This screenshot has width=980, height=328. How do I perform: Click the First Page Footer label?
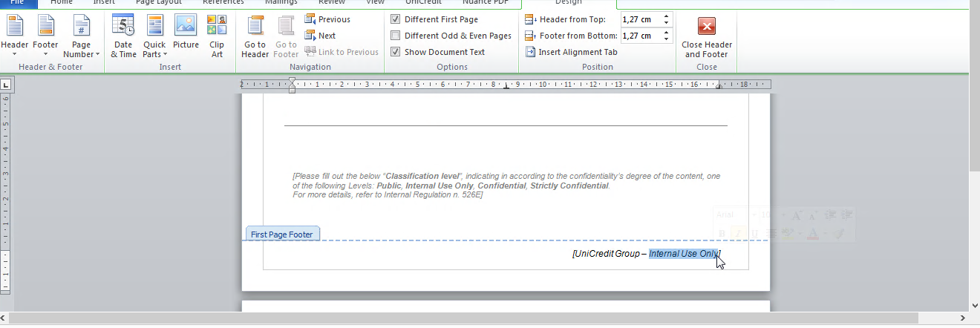pos(282,234)
